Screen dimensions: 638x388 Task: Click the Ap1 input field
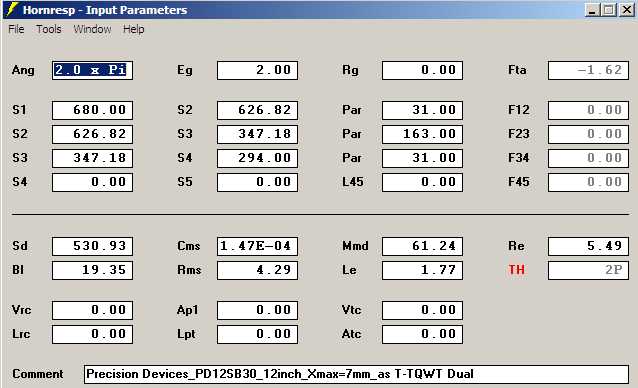tap(257, 310)
